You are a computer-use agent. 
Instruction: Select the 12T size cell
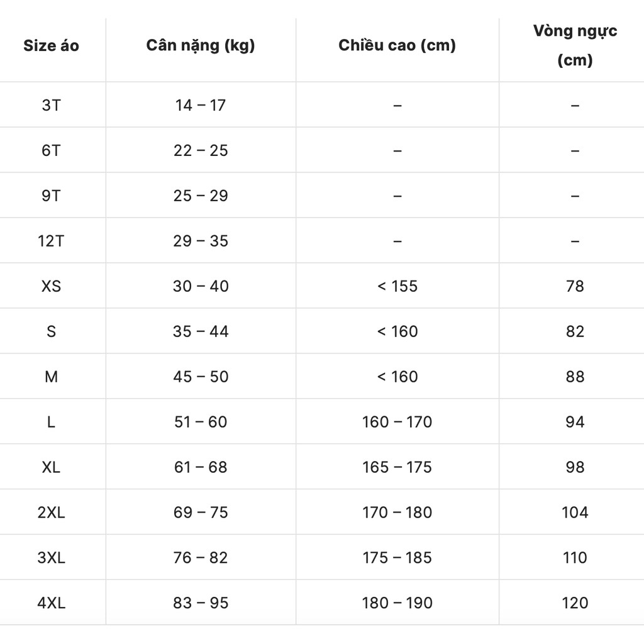52,241
